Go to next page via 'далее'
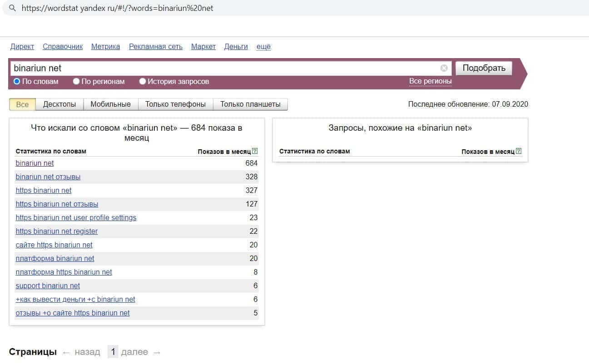 click(134, 352)
